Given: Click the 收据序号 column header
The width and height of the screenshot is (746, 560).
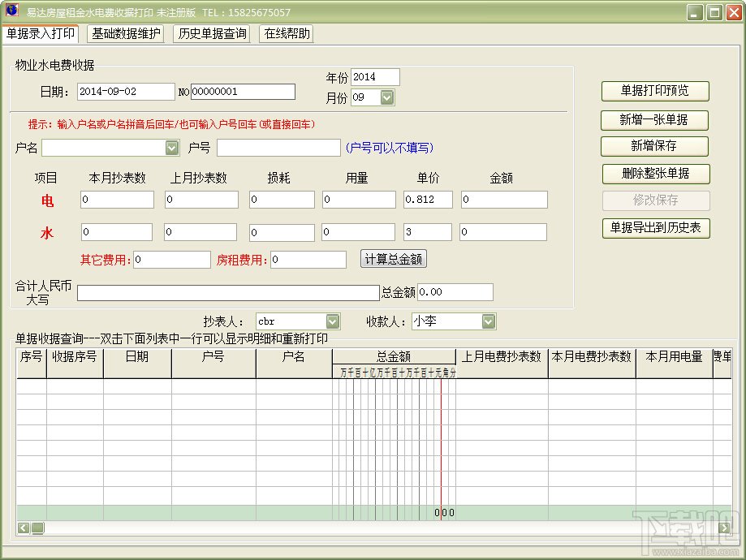Looking at the screenshot, I should (x=75, y=364).
